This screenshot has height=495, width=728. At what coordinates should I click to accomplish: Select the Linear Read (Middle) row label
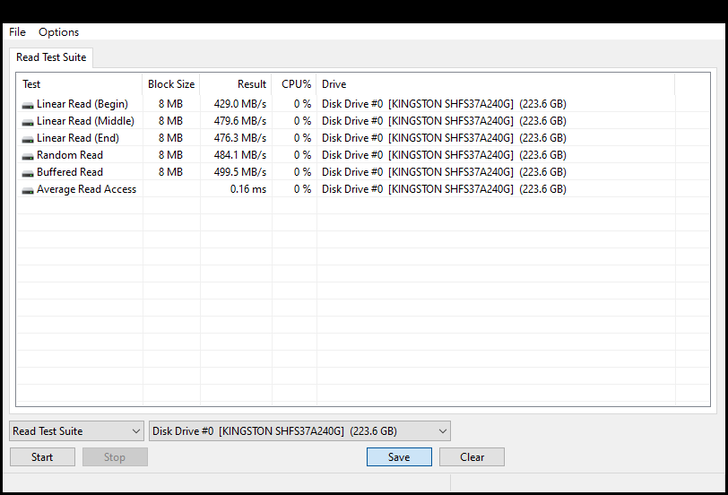click(85, 121)
